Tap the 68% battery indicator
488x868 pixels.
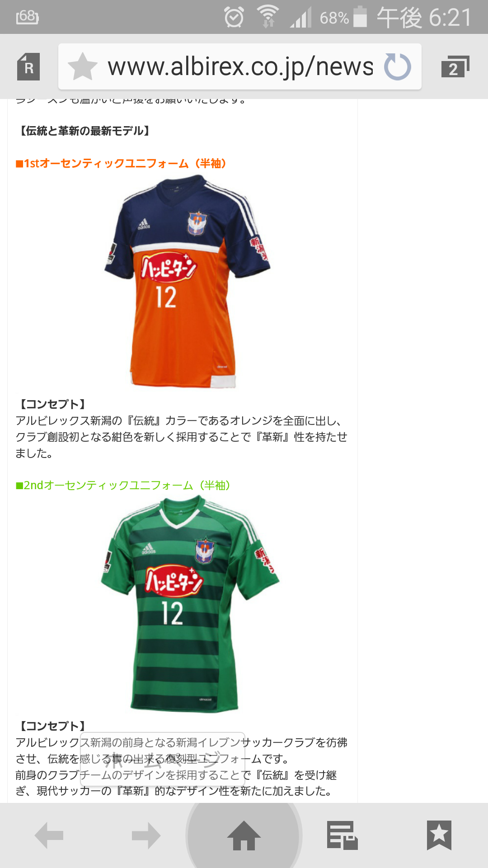pos(343,17)
